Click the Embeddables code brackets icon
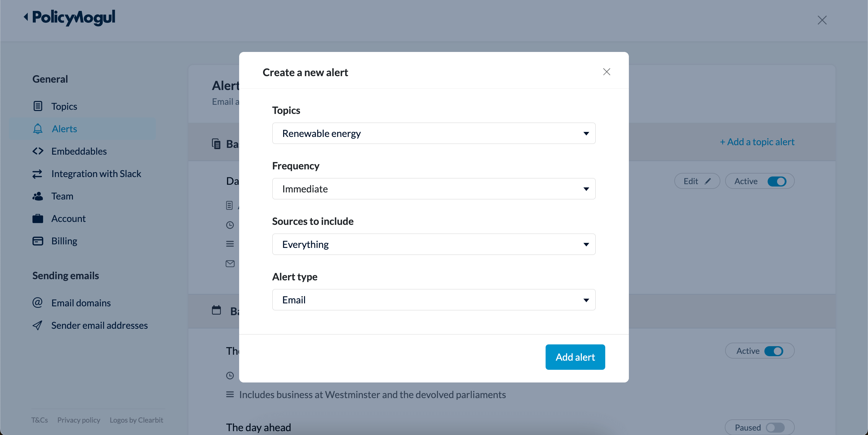The width and height of the screenshot is (868, 435). (38, 151)
